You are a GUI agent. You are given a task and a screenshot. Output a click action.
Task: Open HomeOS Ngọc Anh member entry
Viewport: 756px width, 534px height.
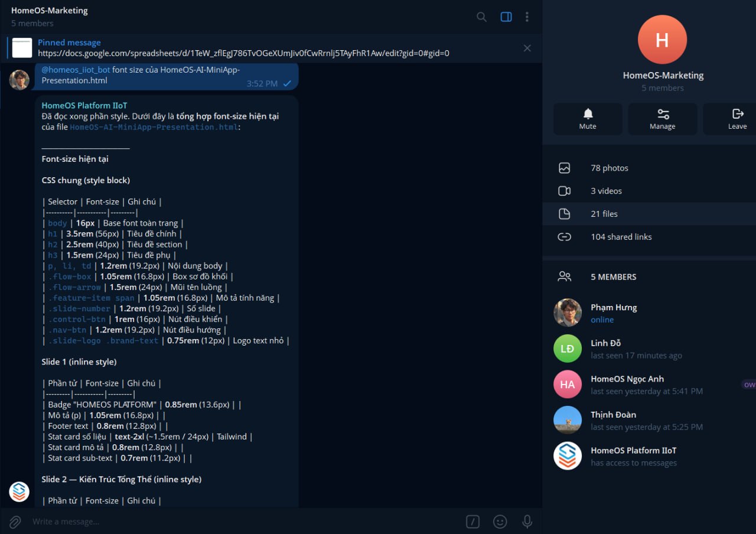649,385
